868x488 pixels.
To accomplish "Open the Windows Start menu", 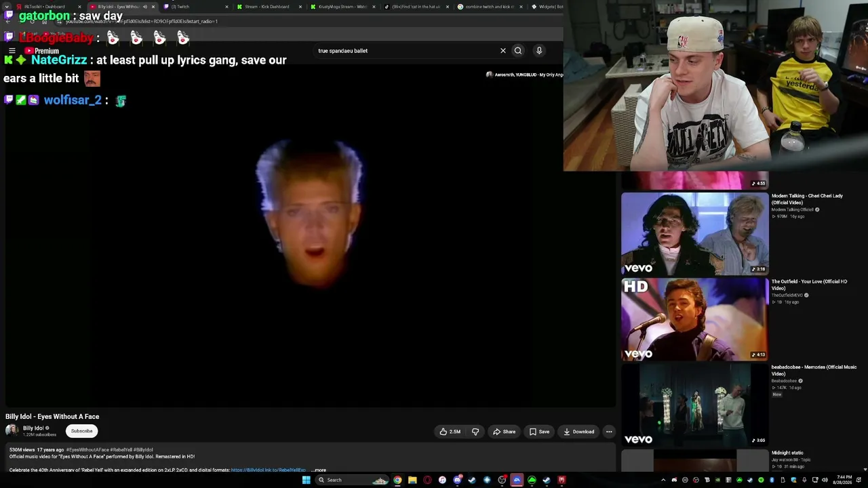I will pyautogui.click(x=306, y=480).
